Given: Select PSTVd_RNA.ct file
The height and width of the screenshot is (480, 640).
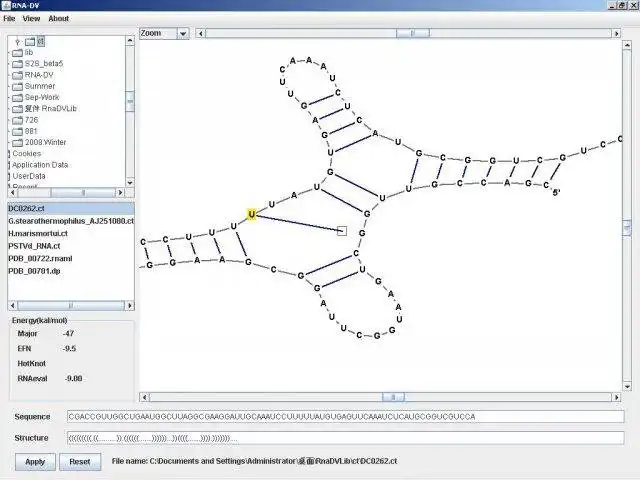Looking at the screenshot, I should [34, 246].
